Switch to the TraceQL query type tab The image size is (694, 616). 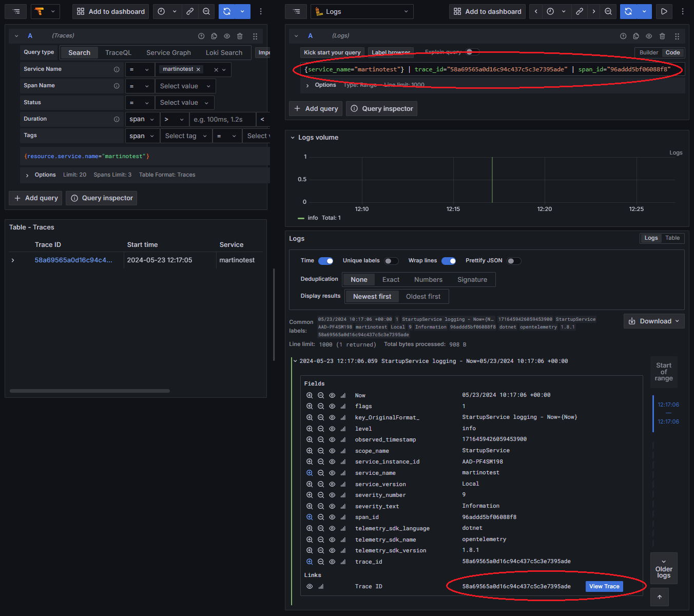tap(118, 52)
